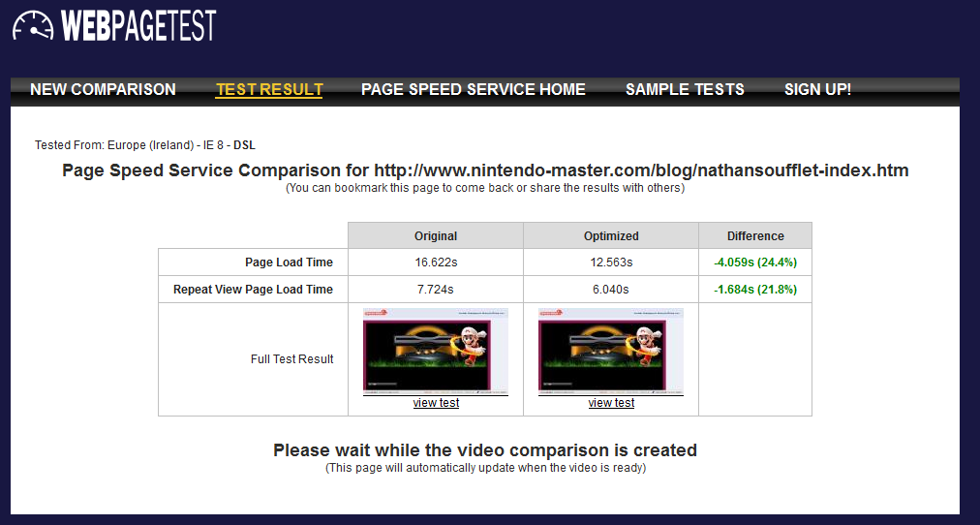
Task: Open the New Comparison menu item
Action: (x=103, y=89)
